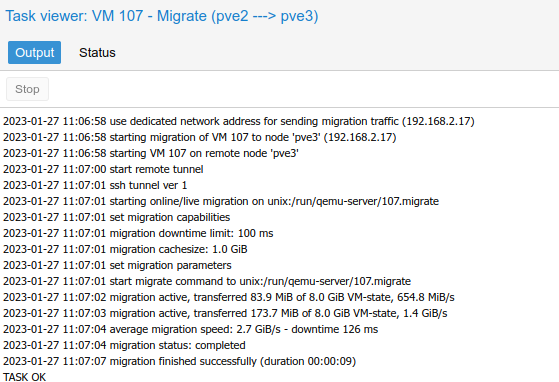Click the migration cachesize 1.0 GiB line
This screenshot has height=382, width=559.
[125, 249]
